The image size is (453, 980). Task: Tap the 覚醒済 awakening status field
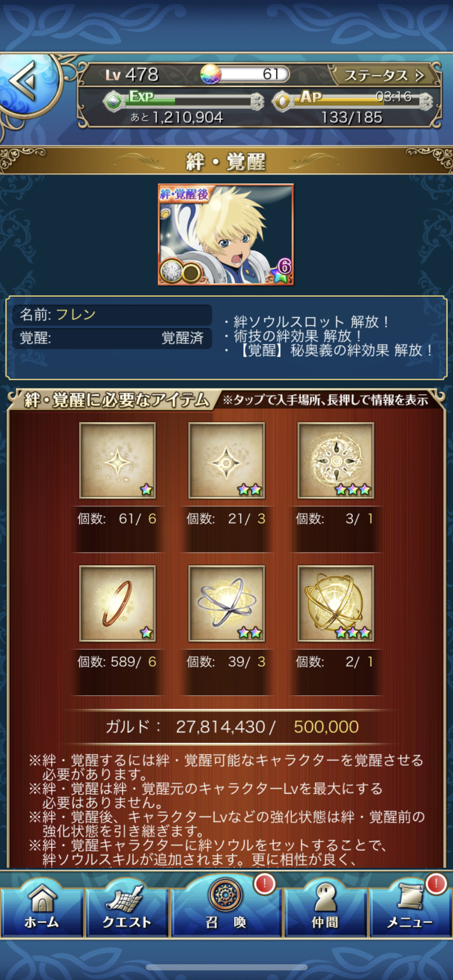click(112, 338)
